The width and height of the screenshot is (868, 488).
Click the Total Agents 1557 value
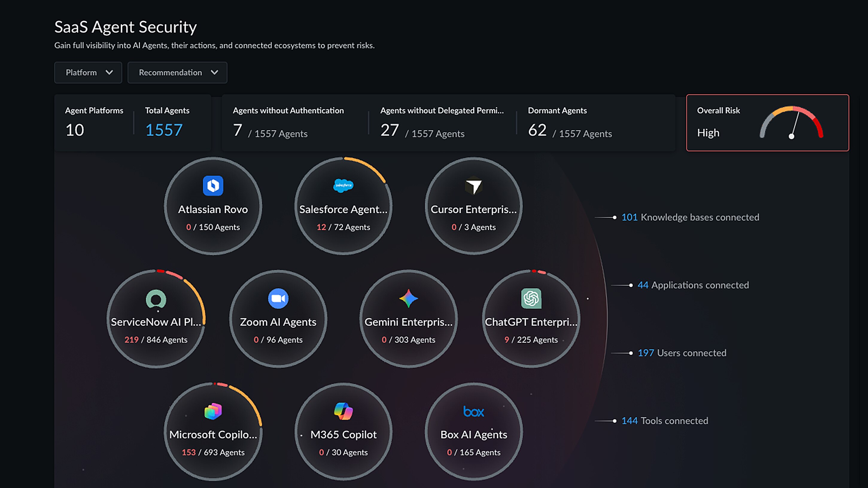[x=164, y=130]
